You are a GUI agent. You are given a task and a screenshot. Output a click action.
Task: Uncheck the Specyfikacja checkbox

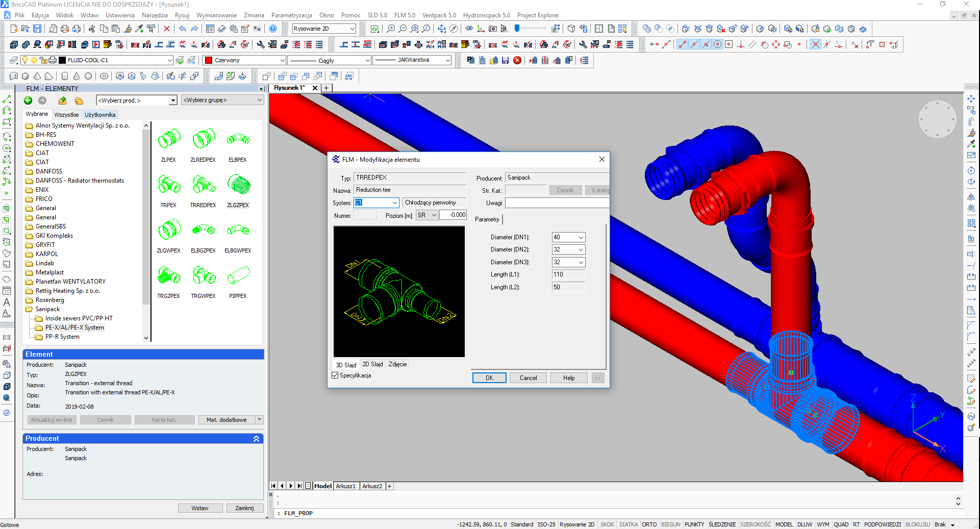coord(335,375)
